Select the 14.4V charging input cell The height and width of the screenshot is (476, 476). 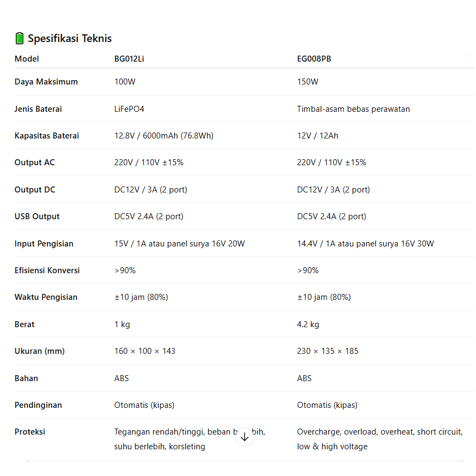365,244
